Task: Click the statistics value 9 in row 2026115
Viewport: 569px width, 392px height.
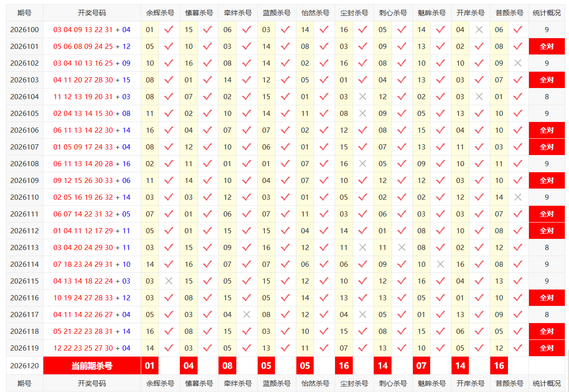Action: pos(547,281)
